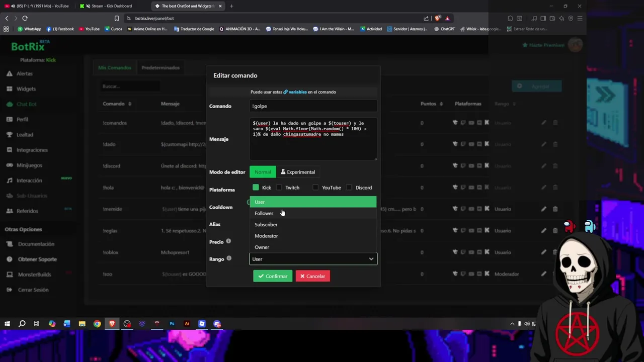Image resolution: width=644 pixels, height=362 pixels.
Task: Switch to Experimental editor mode
Action: click(x=298, y=172)
